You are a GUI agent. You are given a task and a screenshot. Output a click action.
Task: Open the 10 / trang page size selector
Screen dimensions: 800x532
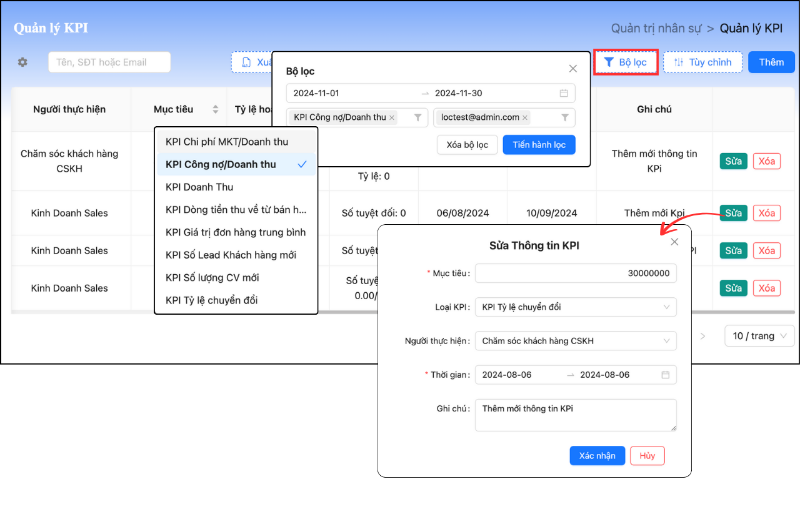coord(759,336)
